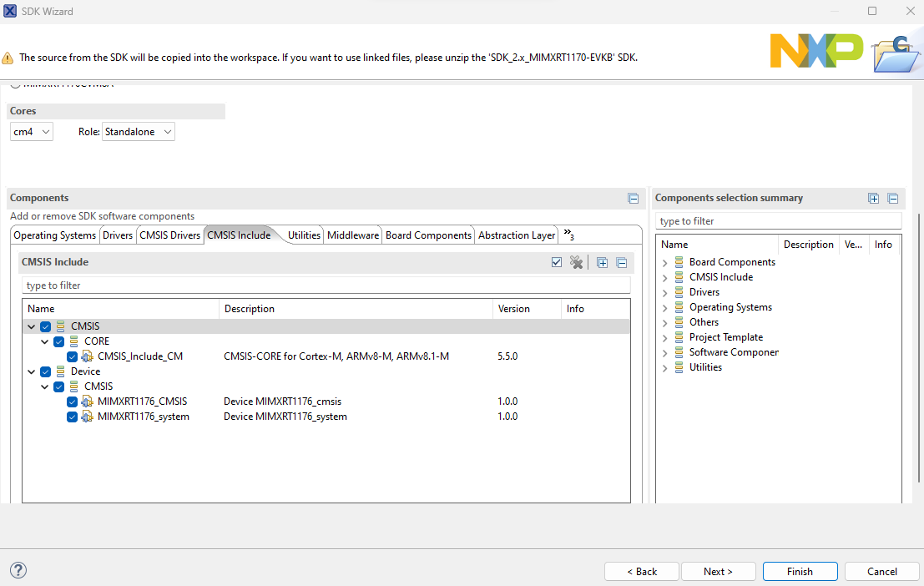The height and width of the screenshot is (586, 924).
Task: Expand all tree nodes with the plus icon
Action: [x=602, y=261]
